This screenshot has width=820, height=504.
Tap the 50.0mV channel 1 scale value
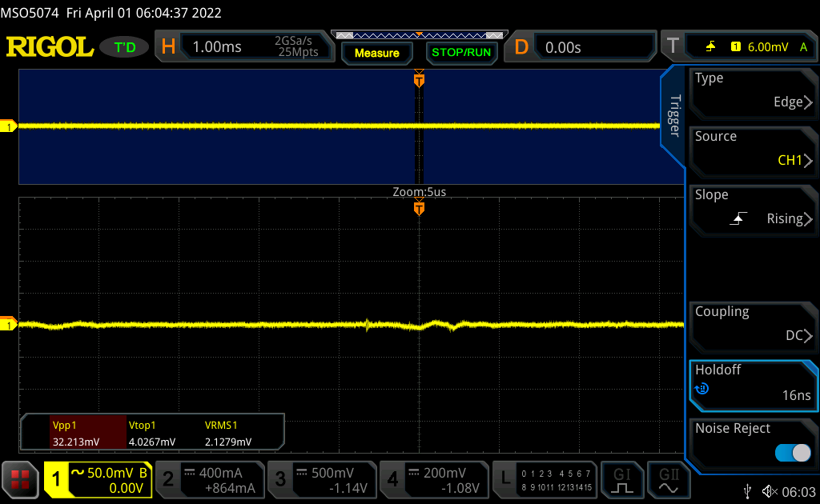109,473
